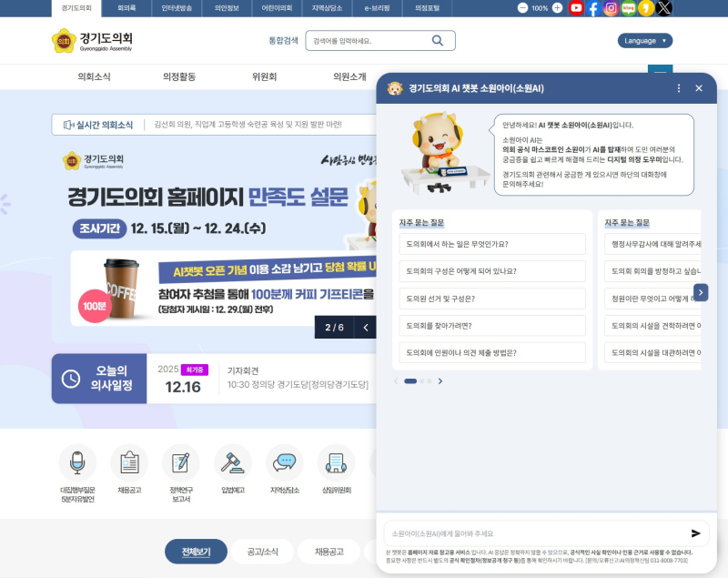Viewport: 728px width, 578px height.
Task: Expand the Language dropdown
Action: tap(645, 40)
